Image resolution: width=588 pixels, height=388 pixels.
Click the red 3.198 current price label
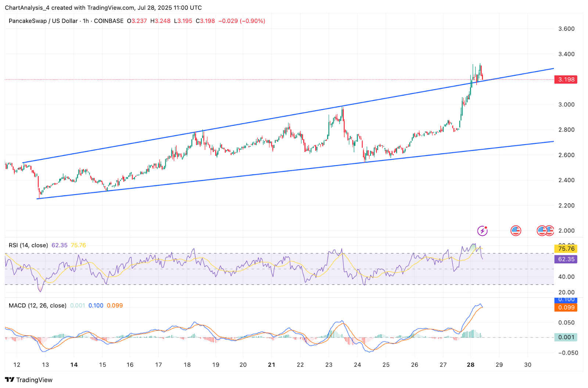566,79
